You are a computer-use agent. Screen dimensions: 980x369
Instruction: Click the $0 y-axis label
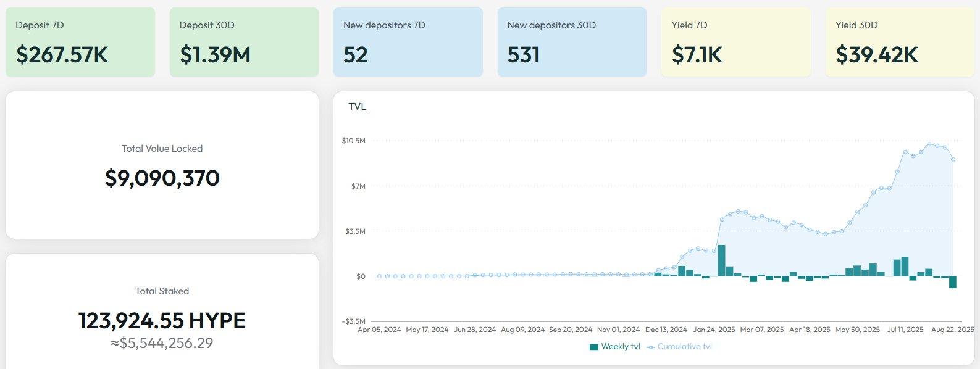coord(361,276)
